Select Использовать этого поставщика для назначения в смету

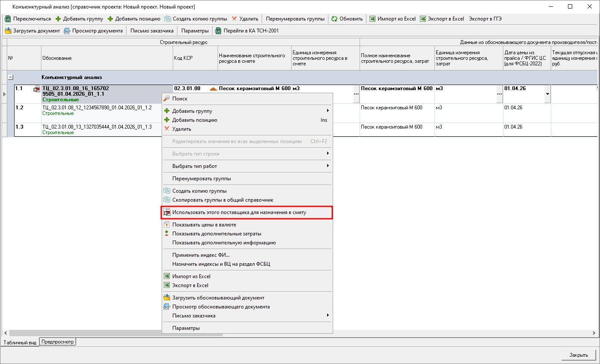click(239, 212)
